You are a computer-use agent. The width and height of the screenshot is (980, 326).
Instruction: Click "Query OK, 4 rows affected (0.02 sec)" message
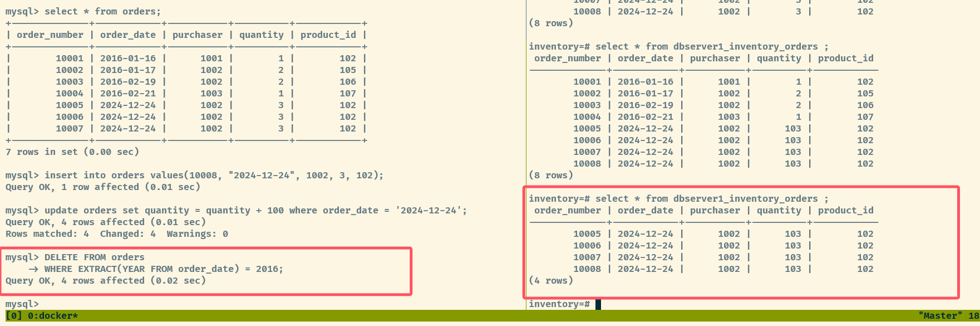coord(106,281)
